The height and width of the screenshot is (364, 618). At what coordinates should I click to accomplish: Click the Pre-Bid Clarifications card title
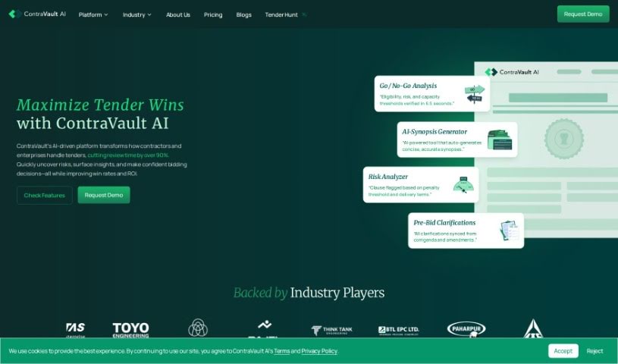(x=444, y=222)
